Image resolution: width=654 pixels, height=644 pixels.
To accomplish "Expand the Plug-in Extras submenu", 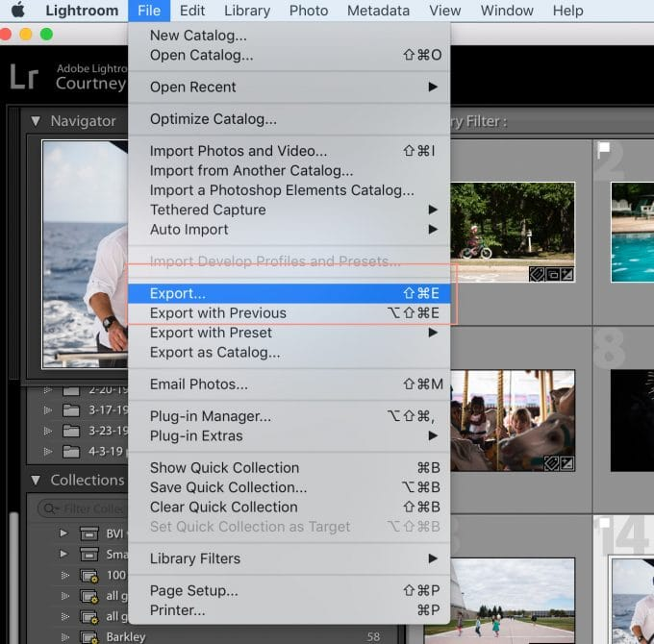I will click(x=289, y=436).
